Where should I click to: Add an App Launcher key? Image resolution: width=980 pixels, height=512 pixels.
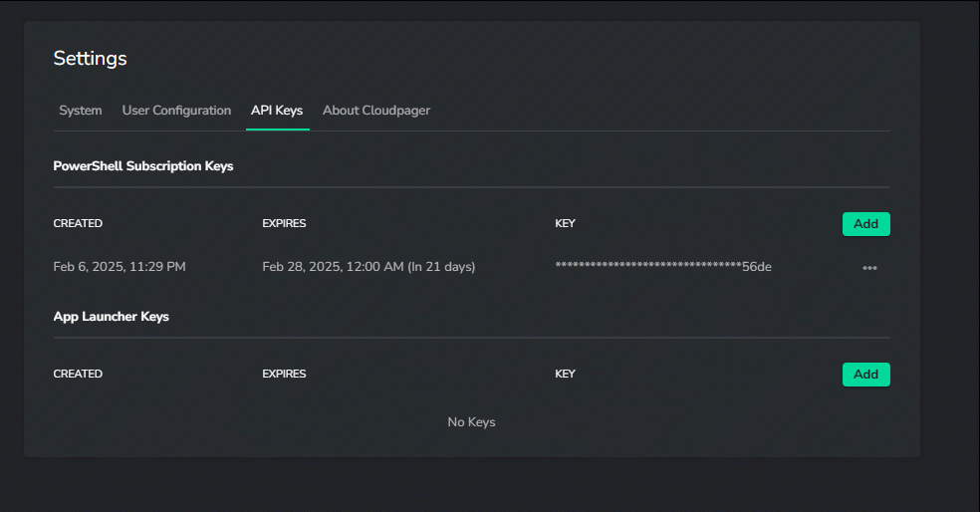click(865, 375)
